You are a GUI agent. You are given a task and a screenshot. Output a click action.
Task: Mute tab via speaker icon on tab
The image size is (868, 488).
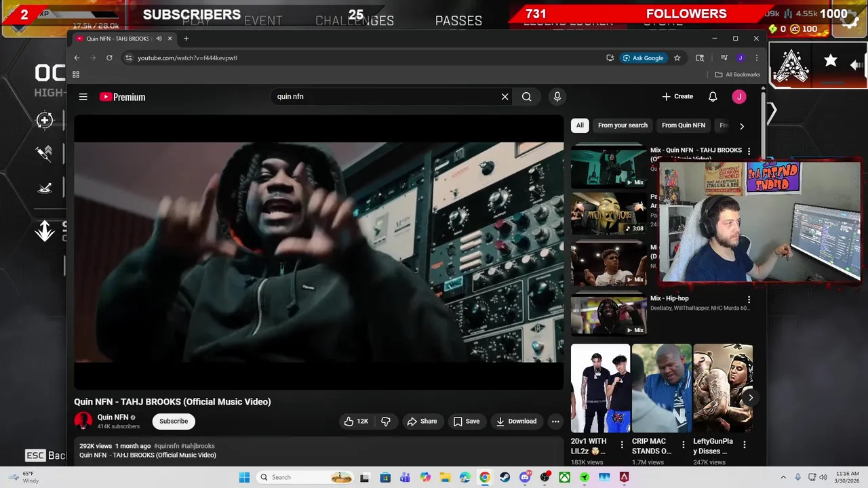pyautogui.click(x=159, y=39)
